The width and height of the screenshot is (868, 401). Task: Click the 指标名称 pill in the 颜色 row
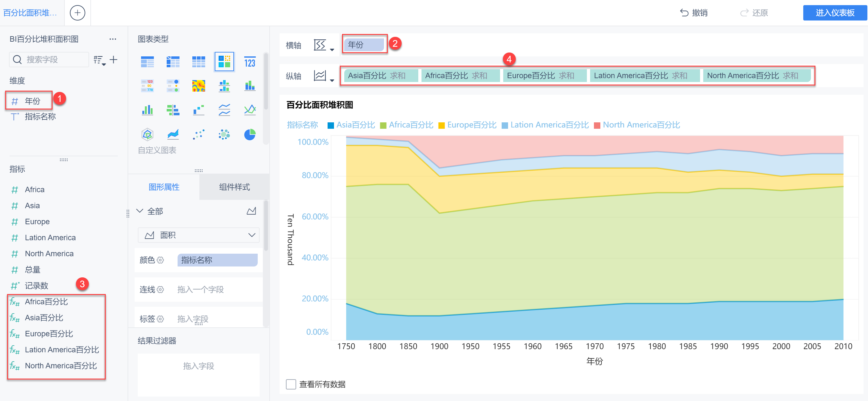point(217,260)
